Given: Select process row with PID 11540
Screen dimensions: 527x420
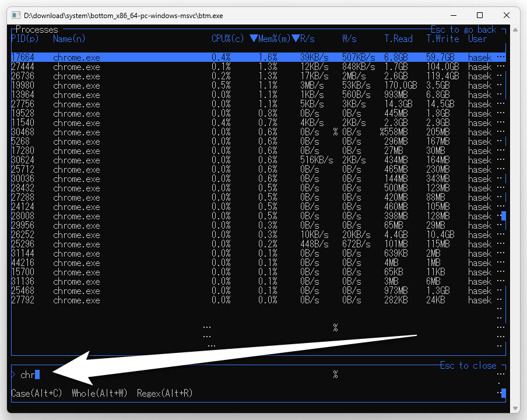Looking at the screenshot, I should [x=258, y=123].
